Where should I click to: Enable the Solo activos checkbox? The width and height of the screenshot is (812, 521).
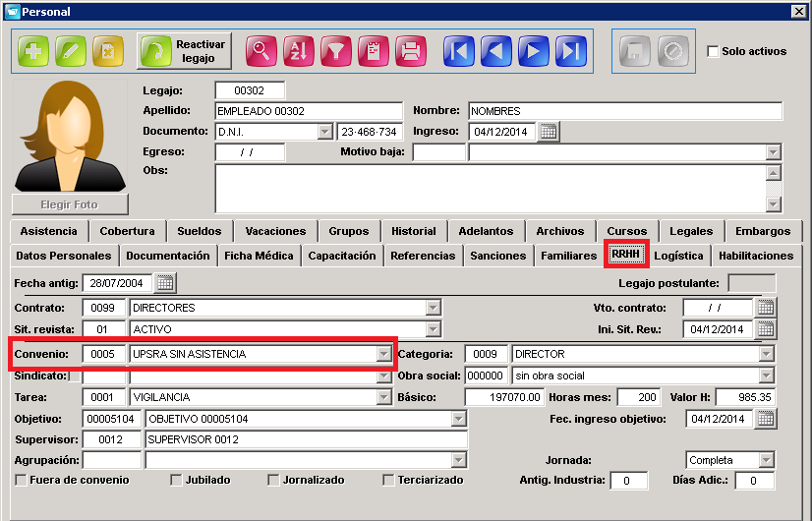[713, 51]
